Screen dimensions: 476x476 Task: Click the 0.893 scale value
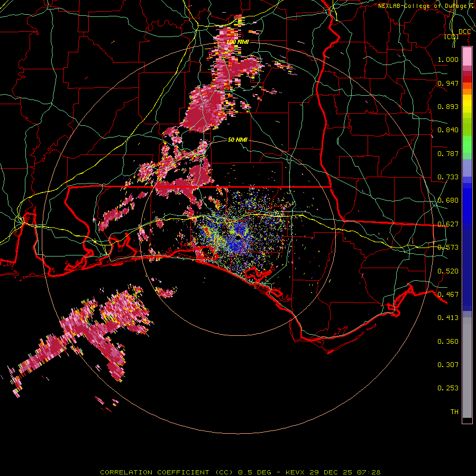point(448,106)
